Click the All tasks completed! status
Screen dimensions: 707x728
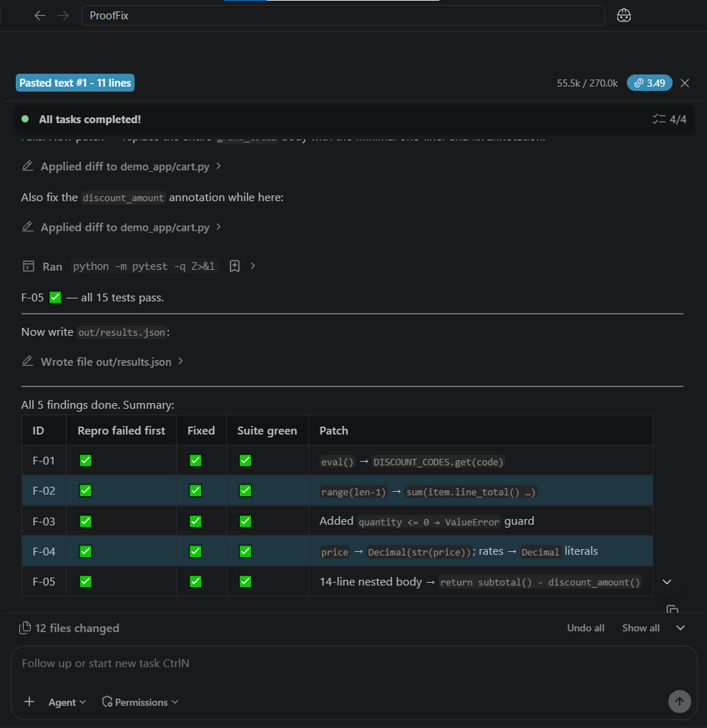point(89,120)
